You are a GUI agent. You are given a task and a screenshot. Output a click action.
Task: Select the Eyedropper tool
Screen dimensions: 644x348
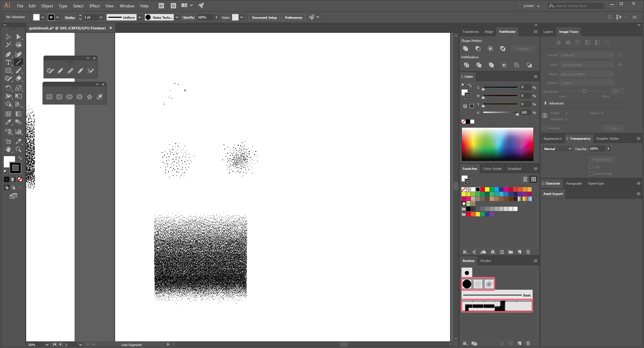click(x=8, y=122)
